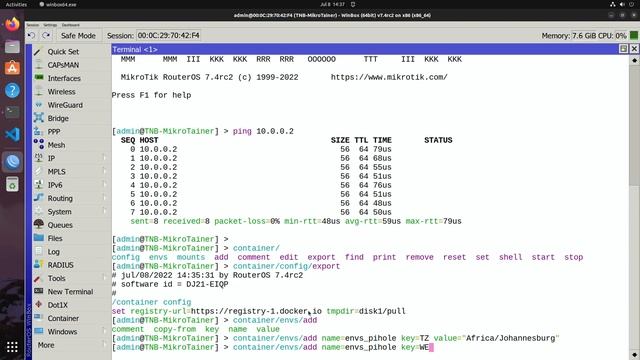Screen dimensions: 640x360
Task: Click the mikrotik.com URL in the terminal
Action: tap(389, 77)
